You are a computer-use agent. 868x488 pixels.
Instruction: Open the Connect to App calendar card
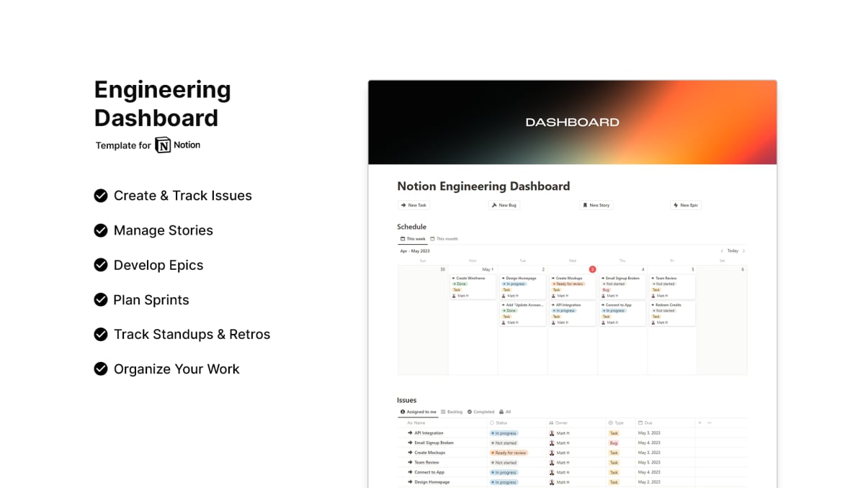[622, 314]
